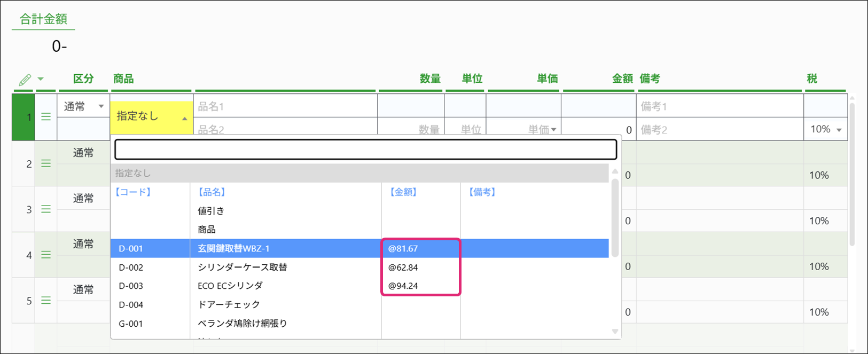Image resolution: width=868 pixels, height=354 pixels.
Task: Click row 3 hamburger menu icon
Action: coord(46,209)
